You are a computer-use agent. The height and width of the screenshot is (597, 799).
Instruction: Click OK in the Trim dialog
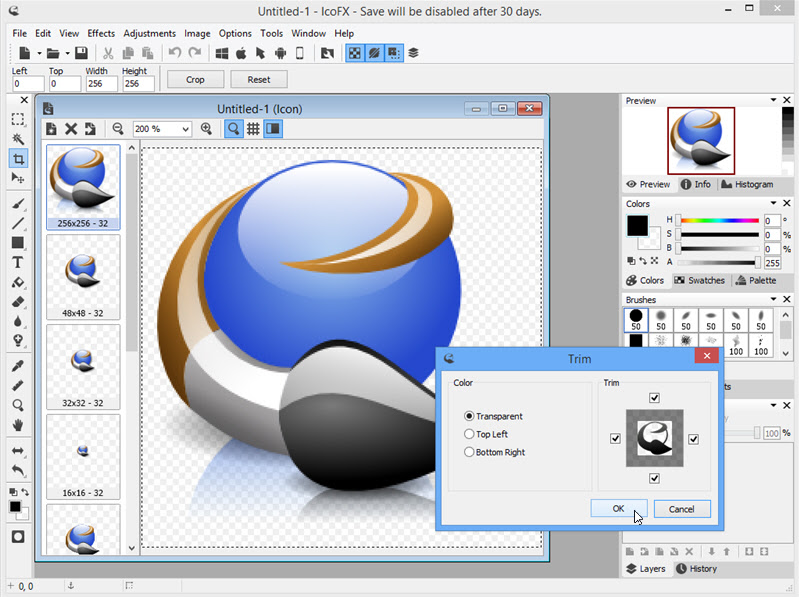pyautogui.click(x=619, y=508)
